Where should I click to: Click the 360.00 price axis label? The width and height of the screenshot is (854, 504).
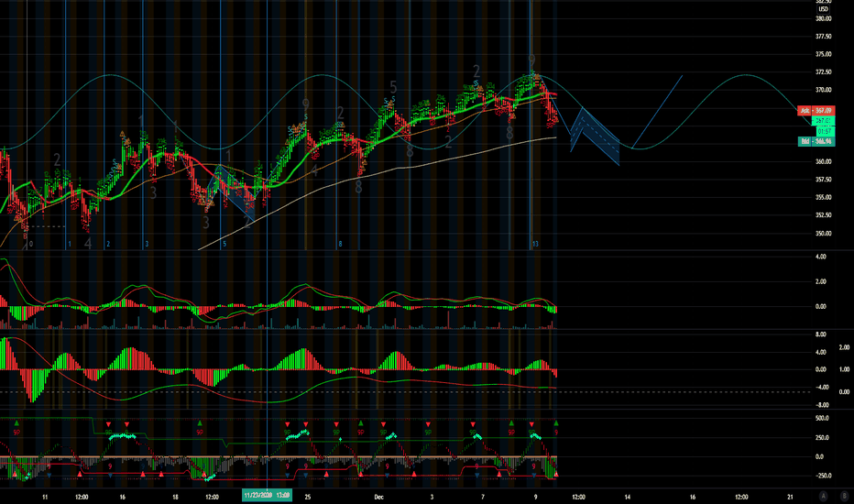[x=823, y=162]
